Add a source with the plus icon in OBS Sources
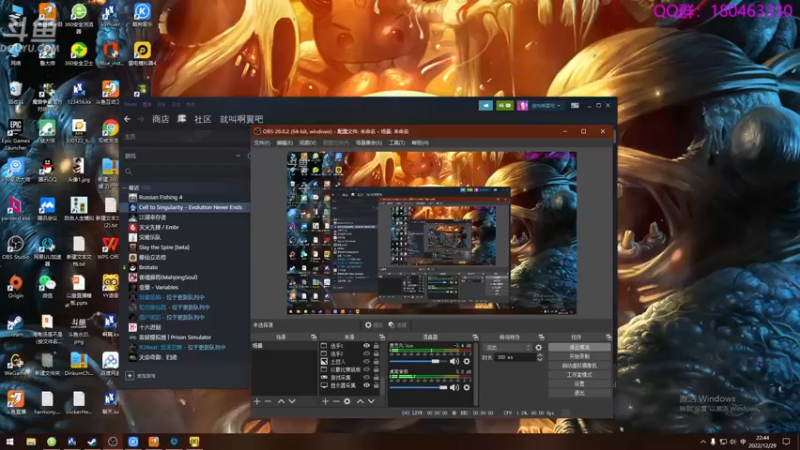This screenshot has width=800, height=450. 325,402
